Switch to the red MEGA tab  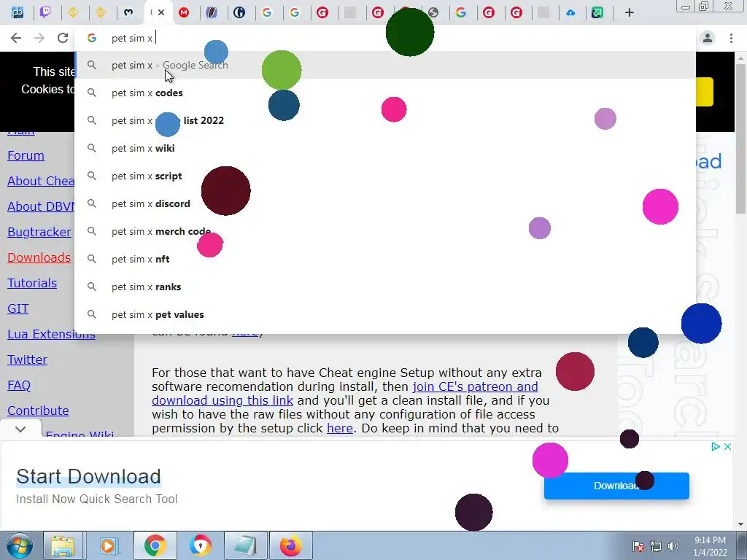click(x=184, y=13)
